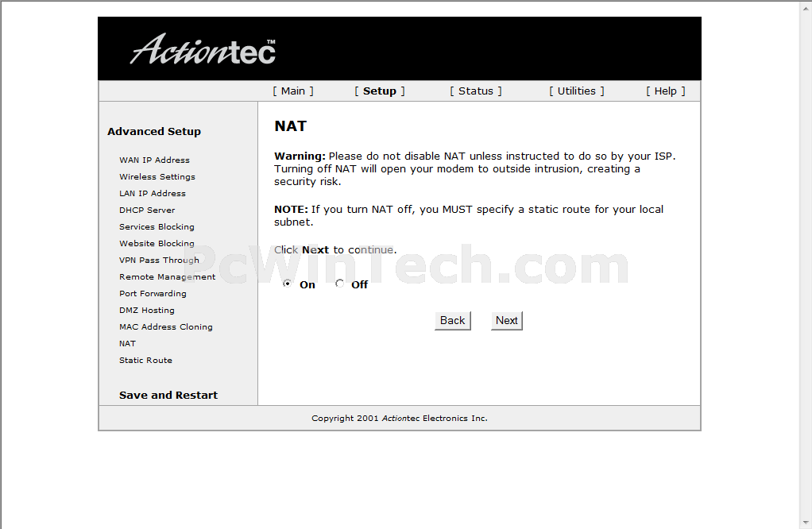The width and height of the screenshot is (812, 529).
Task: Click Save and Restart
Action: [x=168, y=395]
